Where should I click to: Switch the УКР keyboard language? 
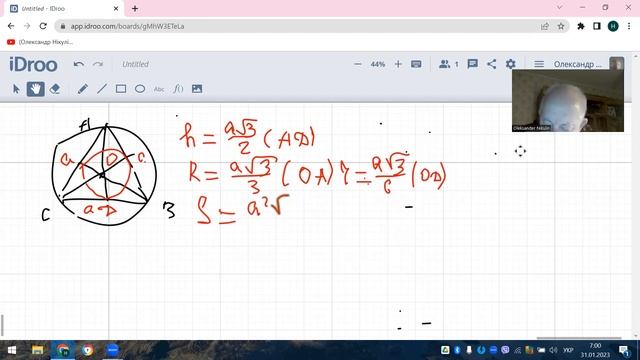pyautogui.click(x=568, y=350)
